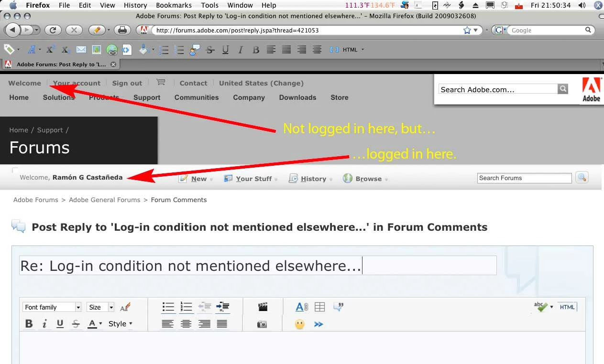Image resolution: width=604 pixels, height=364 pixels.
Task: Expand the History menu in forum bar
Action: (x=310, y=179)
